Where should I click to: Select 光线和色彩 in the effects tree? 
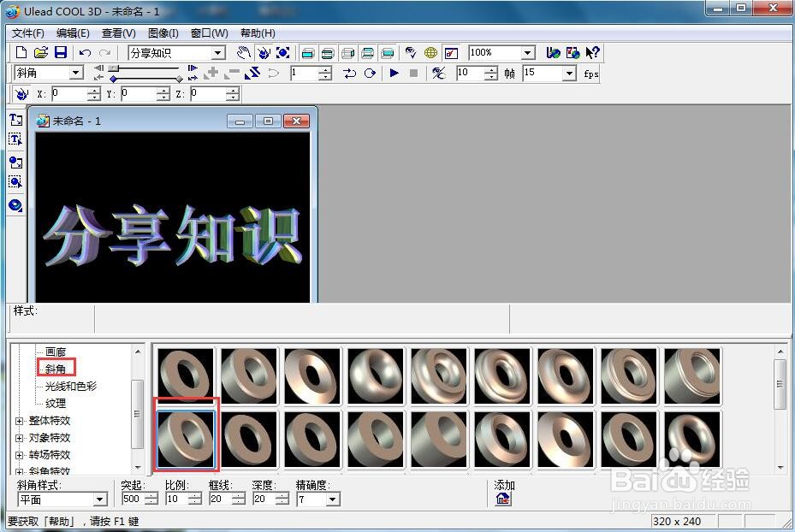71,386
